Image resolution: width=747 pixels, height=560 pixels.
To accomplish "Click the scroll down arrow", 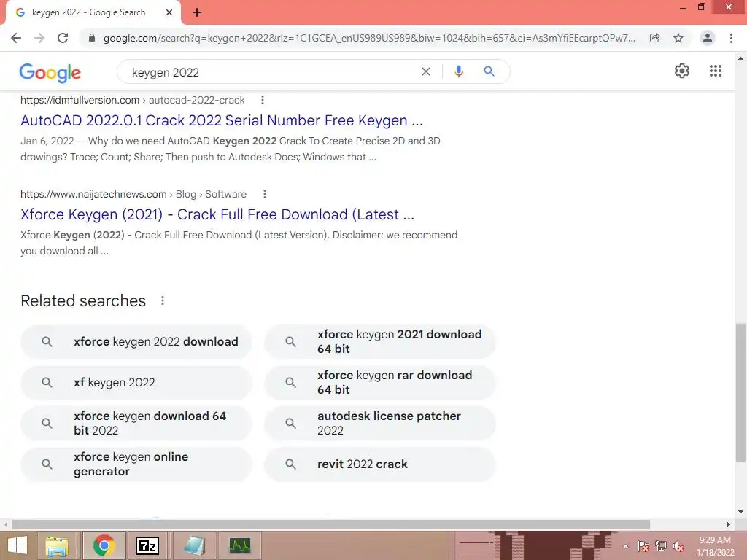I will pyautogui.click(x=740, y=512).
